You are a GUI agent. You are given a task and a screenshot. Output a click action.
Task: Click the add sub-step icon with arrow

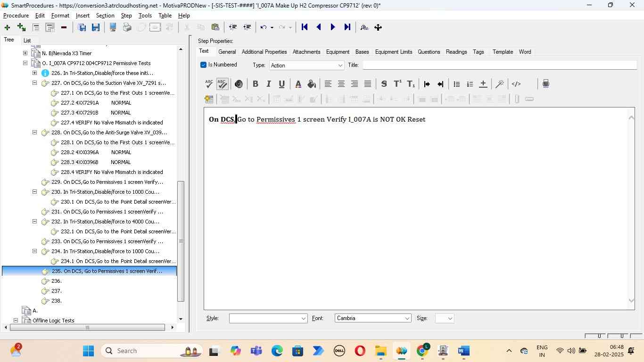point(21,27)
